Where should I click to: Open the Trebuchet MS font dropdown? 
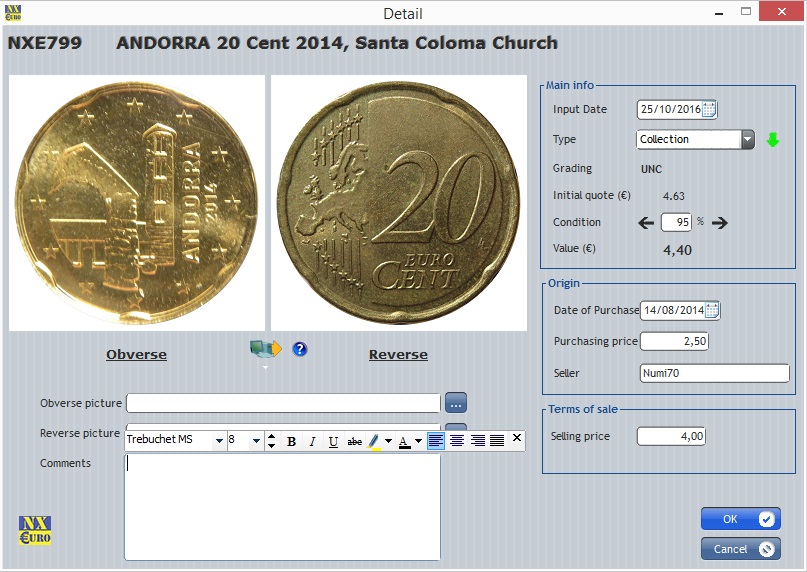[x=218, y=440]
